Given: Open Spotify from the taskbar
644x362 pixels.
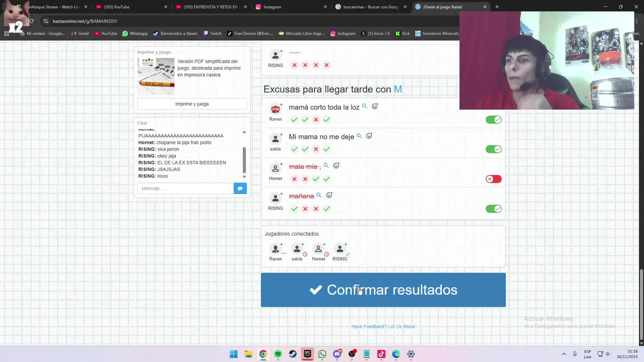Looking at the screenshot, I should [x=278, y=354].
